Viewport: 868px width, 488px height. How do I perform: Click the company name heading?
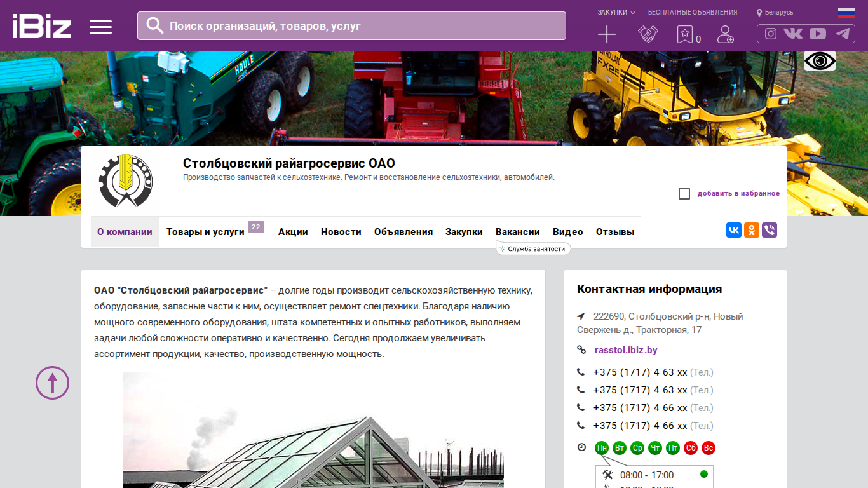click(x=289, y=163)
